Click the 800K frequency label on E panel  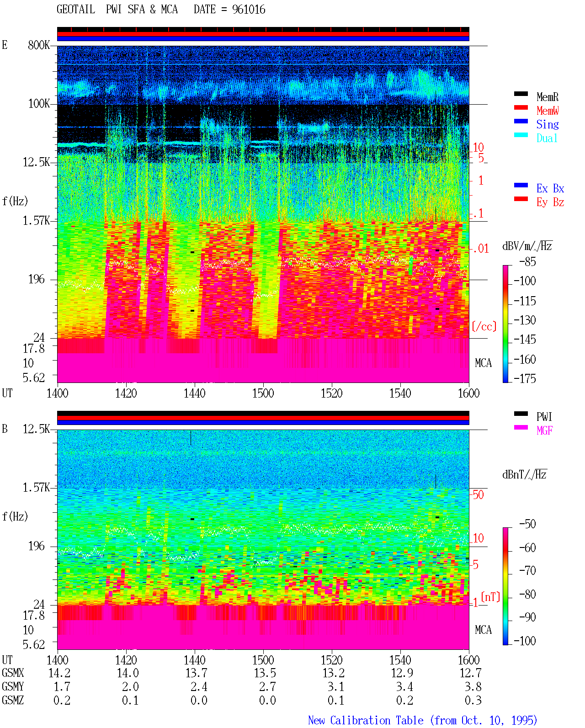tap(39, 45)
